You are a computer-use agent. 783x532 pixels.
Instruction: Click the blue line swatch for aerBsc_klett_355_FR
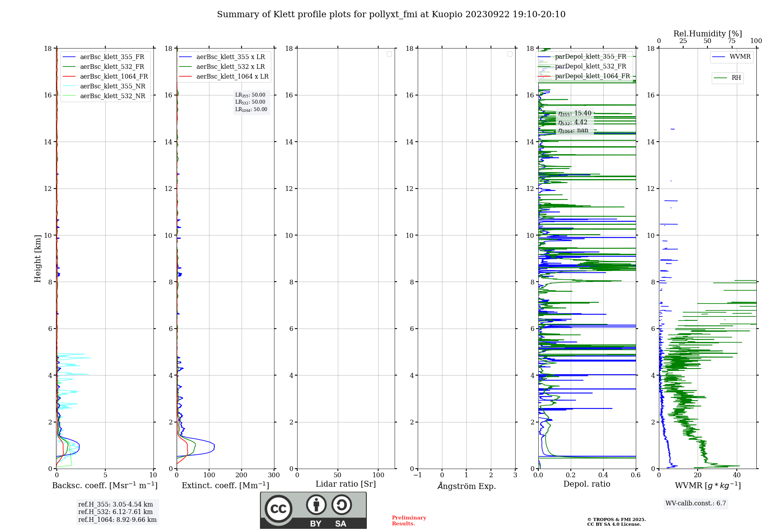[x=69, y=57]
